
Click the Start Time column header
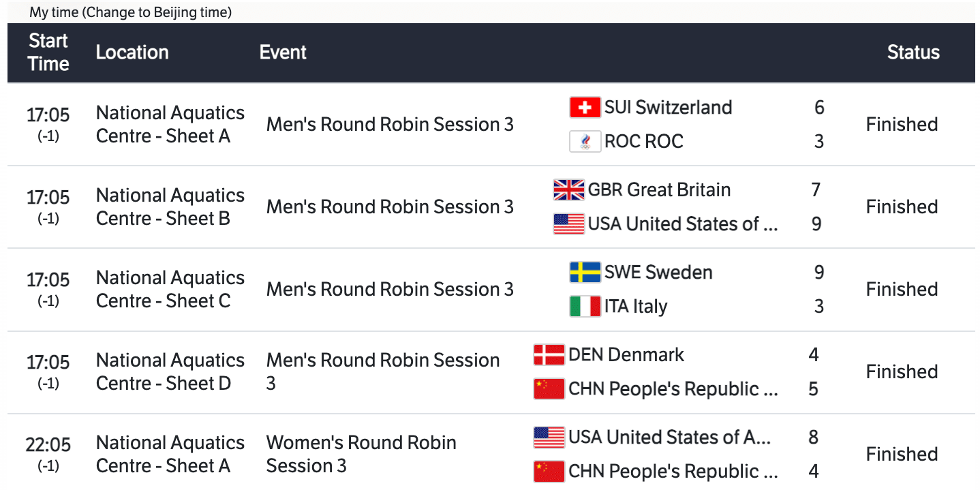point(48,52)
